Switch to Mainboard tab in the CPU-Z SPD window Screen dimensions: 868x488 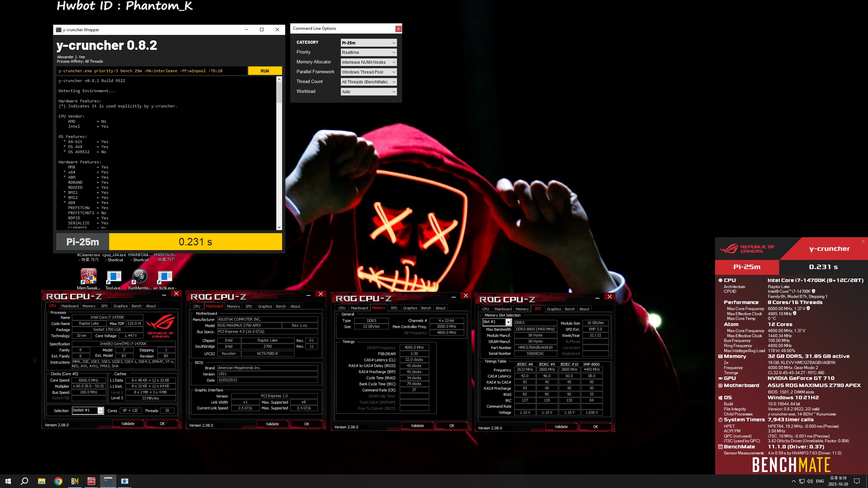pos(503,309)
